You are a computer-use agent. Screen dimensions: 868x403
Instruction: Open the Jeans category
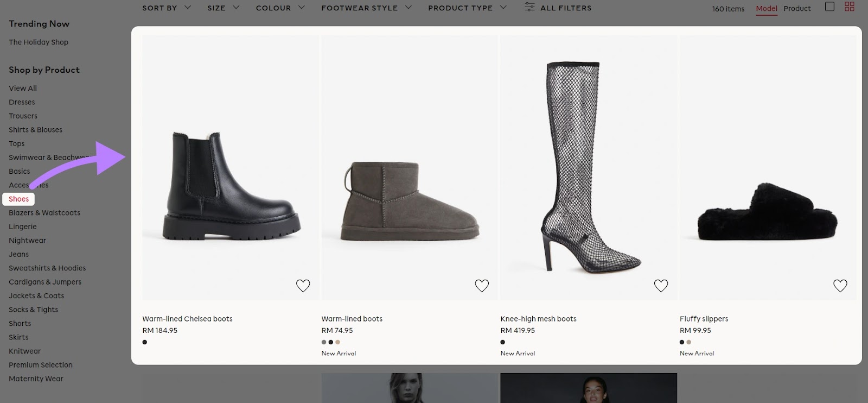pyautogui.click(x=18, y=254)
